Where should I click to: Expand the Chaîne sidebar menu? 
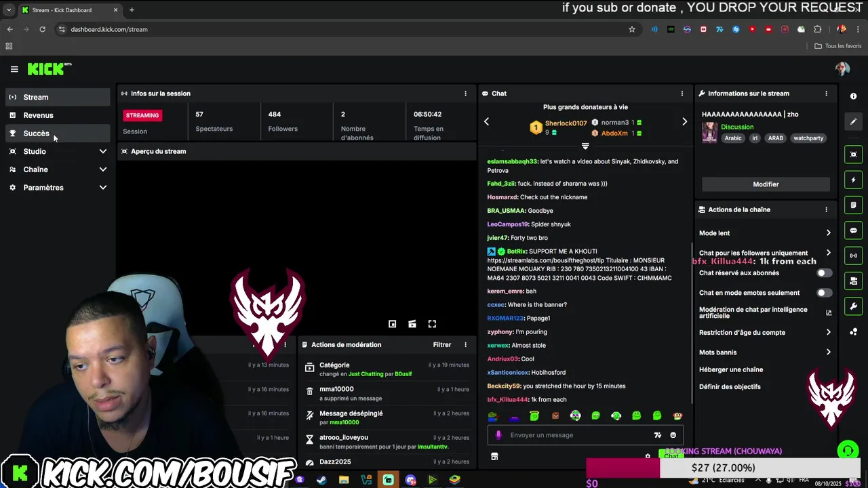coord(58,169)
